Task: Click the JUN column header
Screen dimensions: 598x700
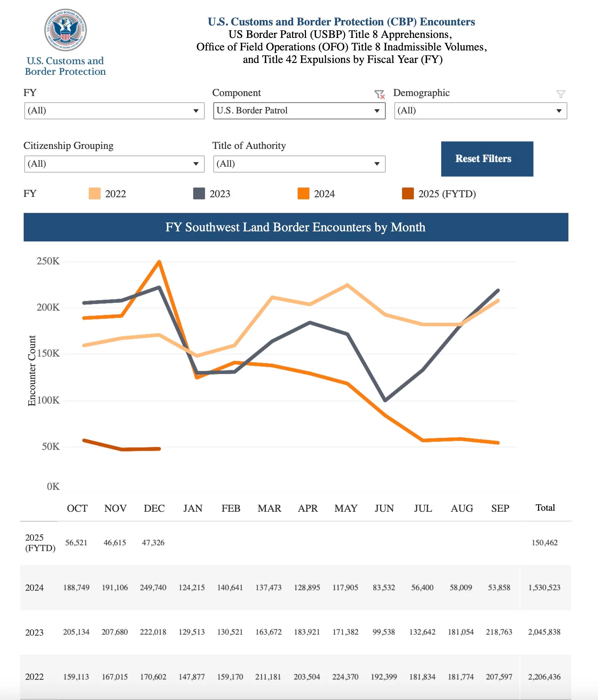Action: tap(384, 508)
